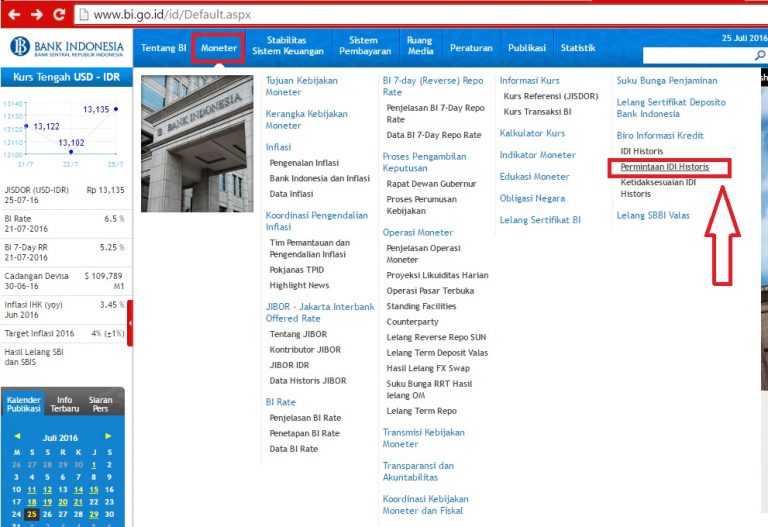Viewport: 768px width, 527px height.
Task: Open the Ruang Media menu
Action: coord(420,46)
